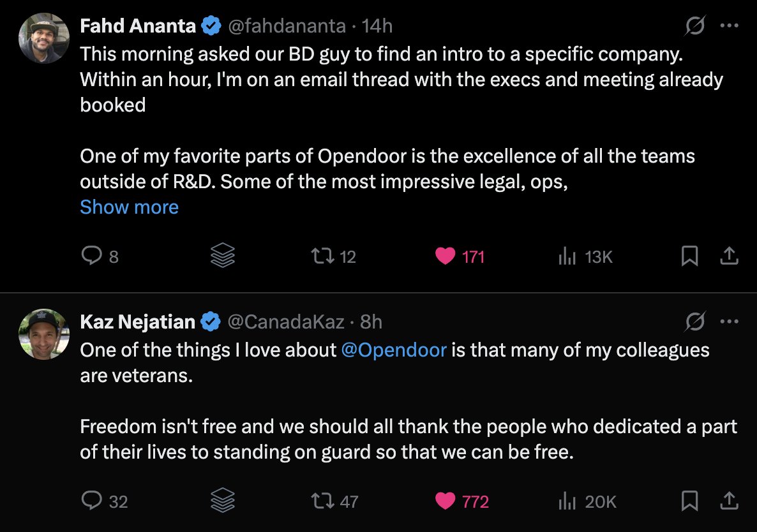Reply to Fahd Ananta's tweet
Image resolution: width=757 pixels, height=532 pixels.
point(91,256)
